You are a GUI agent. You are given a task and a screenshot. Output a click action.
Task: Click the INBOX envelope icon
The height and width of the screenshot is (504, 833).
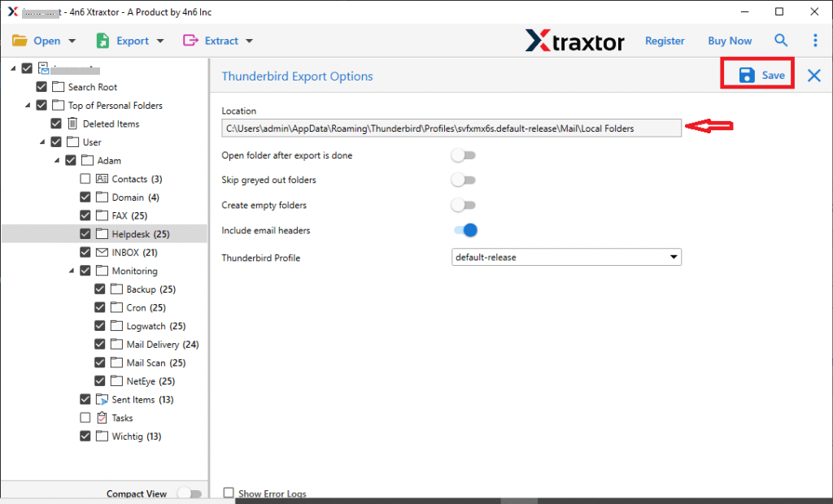[x=102, y=252]
